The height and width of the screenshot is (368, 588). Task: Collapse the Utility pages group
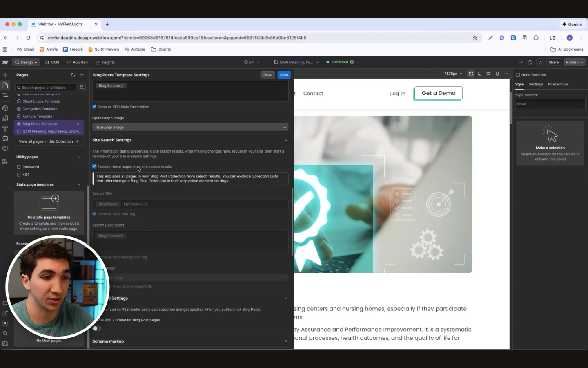coord(79,157)
